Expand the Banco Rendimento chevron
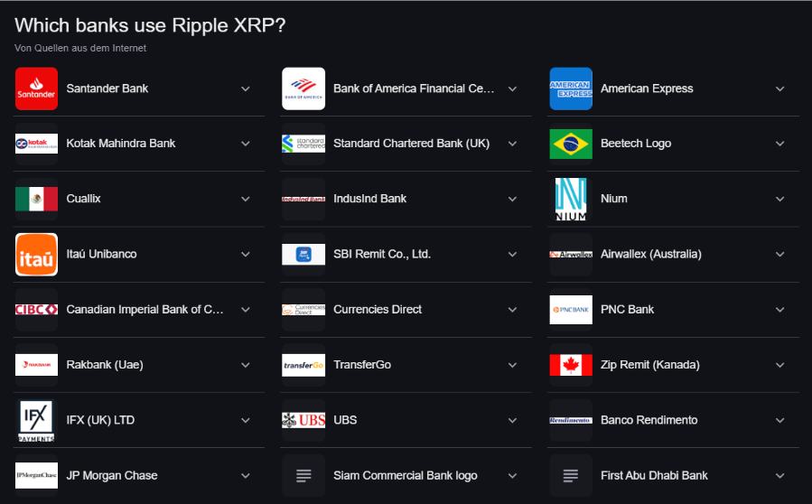This screenshot has width=812, height=504. coord(779,421)
